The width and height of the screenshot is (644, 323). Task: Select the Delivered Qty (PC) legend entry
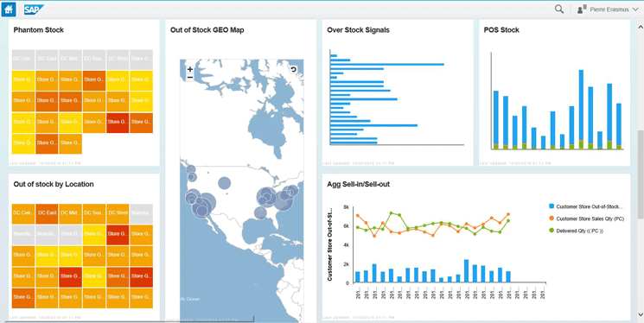coord(576,231)
